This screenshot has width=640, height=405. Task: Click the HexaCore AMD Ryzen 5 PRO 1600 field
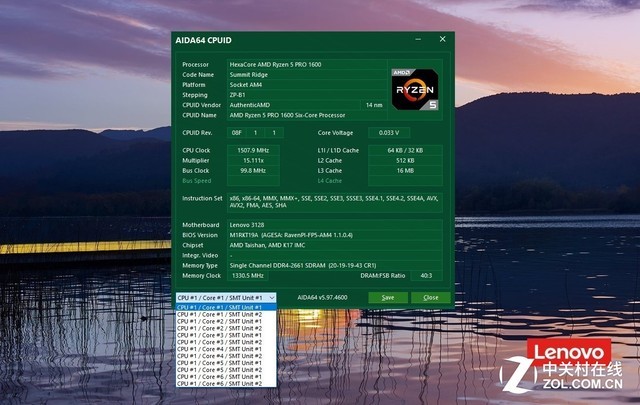pyautogui.click(x=307, y=65)
